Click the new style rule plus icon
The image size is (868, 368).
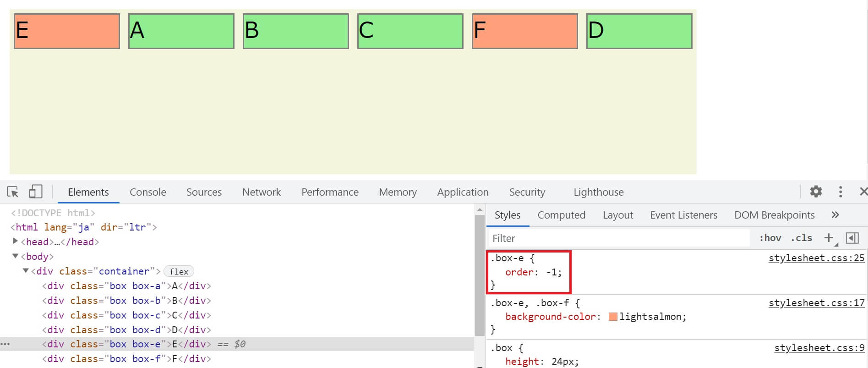click(829, 238)
